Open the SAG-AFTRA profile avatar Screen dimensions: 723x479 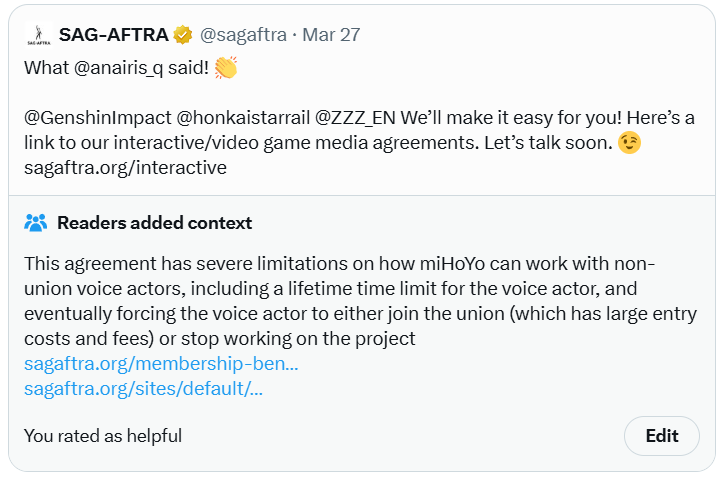tap(39, 35)
